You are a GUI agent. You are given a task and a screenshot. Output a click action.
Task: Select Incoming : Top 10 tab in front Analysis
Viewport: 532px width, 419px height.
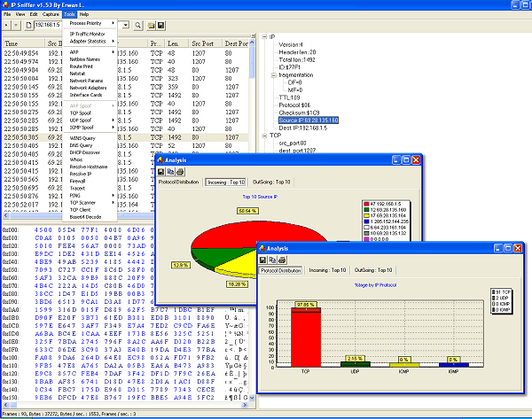327,270
